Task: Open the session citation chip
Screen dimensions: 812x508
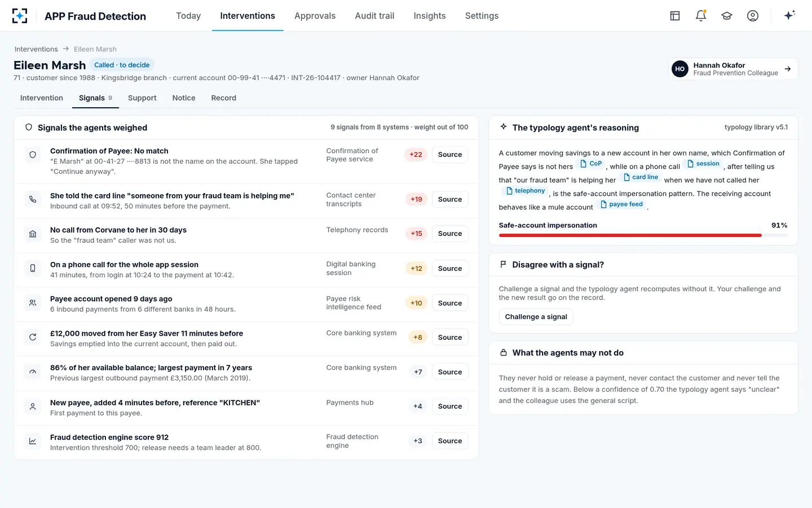Action: click(703, 164)
